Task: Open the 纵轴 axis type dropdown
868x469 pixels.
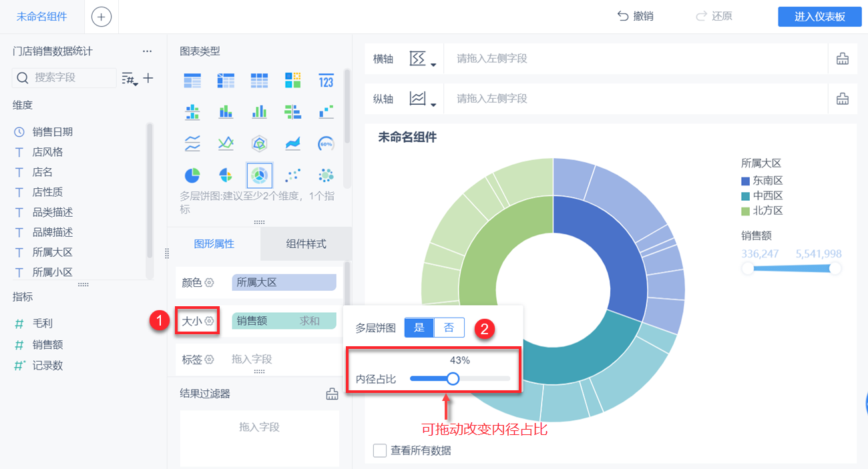Action: 423,99
